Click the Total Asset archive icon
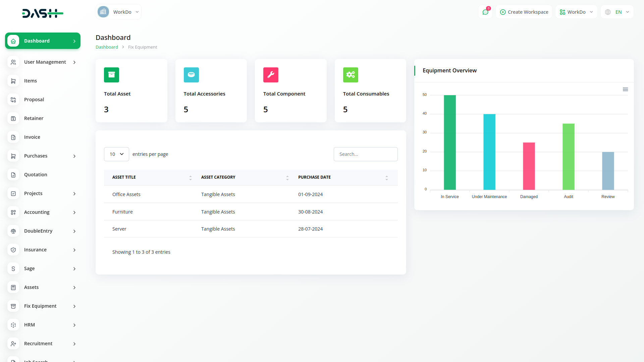The height and width of the screenshot is (362, 644). click(111, 75)
